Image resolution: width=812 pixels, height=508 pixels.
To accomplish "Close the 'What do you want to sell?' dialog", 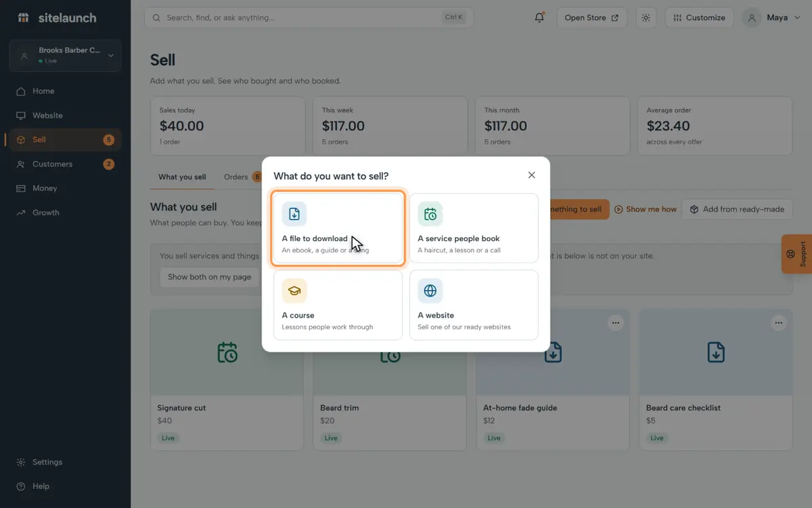I will pyautogui.click(x=531, y=175).
